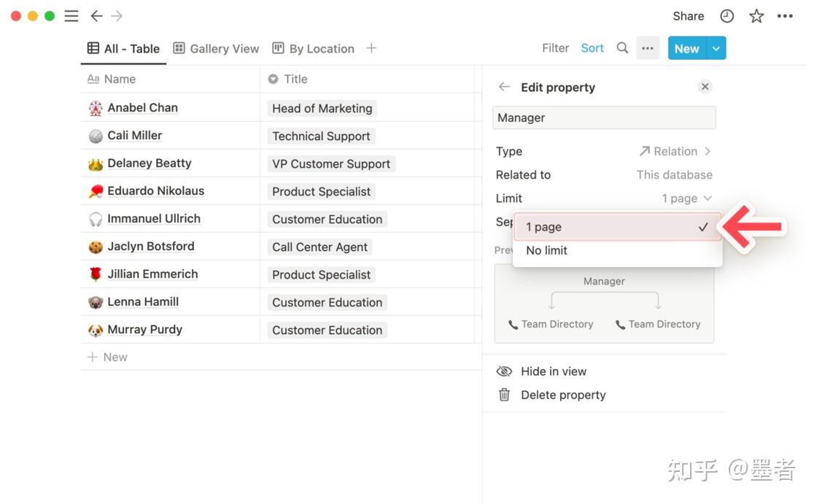Add a new view with plus icon
Screen dimensions: 817x504
click(x=371, y=48)
